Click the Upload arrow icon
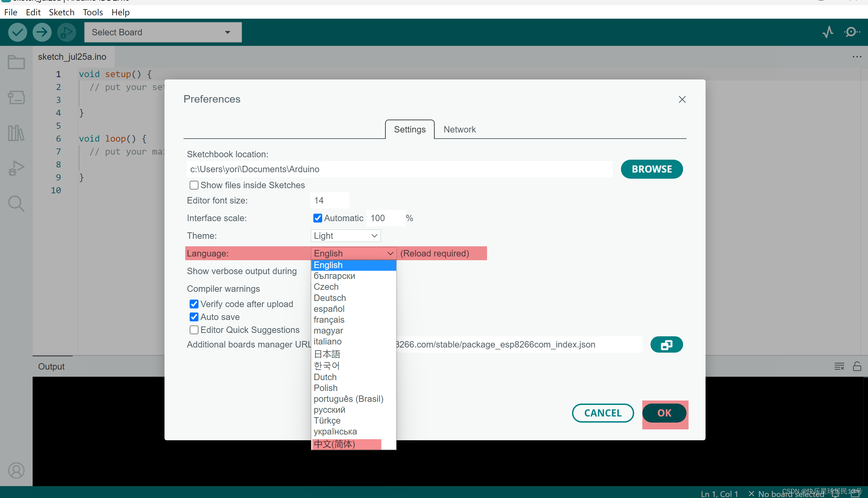Viewport: 868px width, 498px height. click(42, 32)
